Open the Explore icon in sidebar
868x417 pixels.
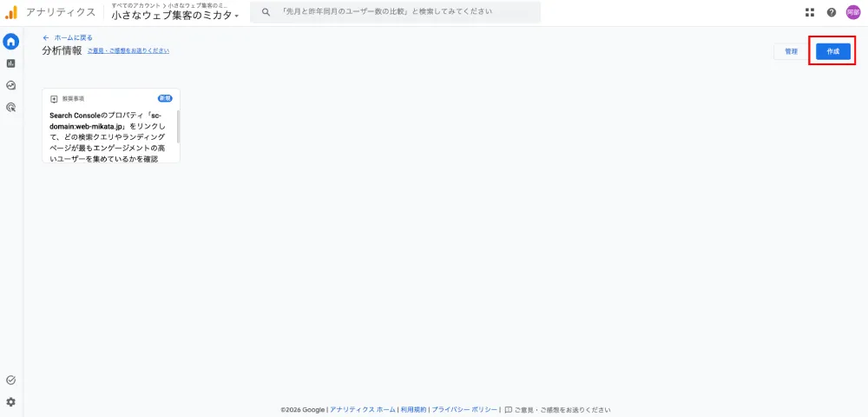[11, 85]
